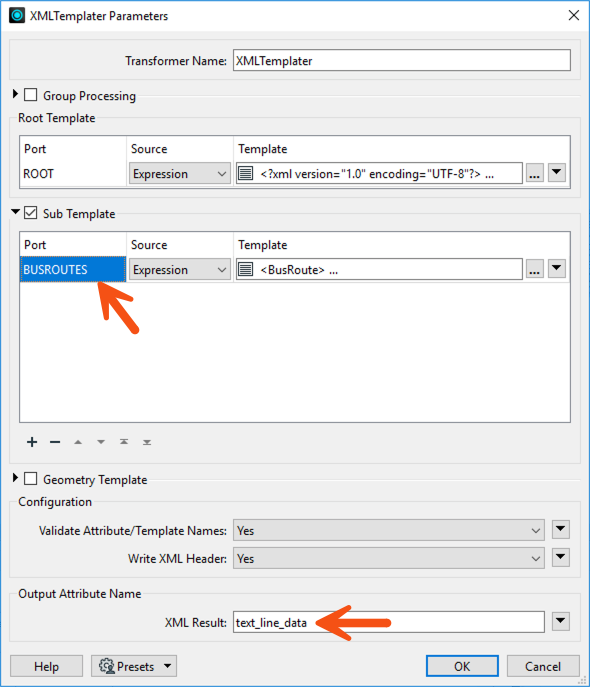Move selected sub template to top

124,442
